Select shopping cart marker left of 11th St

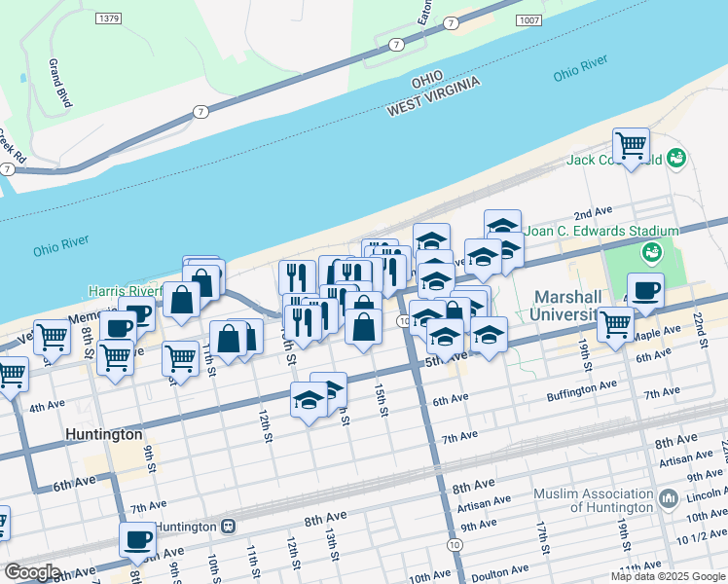[x=181, y=362]
